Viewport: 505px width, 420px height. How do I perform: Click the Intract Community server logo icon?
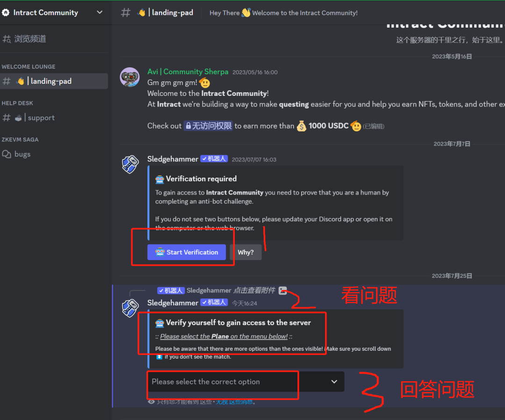point(6,13)
